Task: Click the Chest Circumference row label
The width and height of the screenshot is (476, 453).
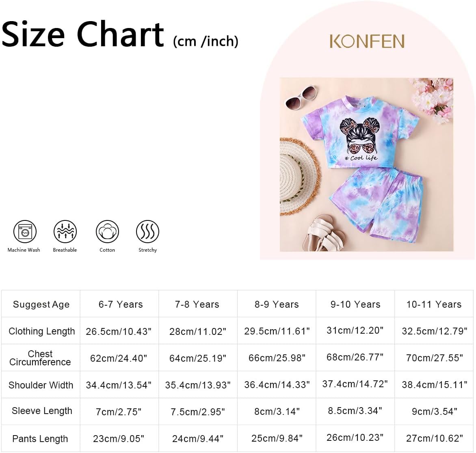Action: pos(40,358)
